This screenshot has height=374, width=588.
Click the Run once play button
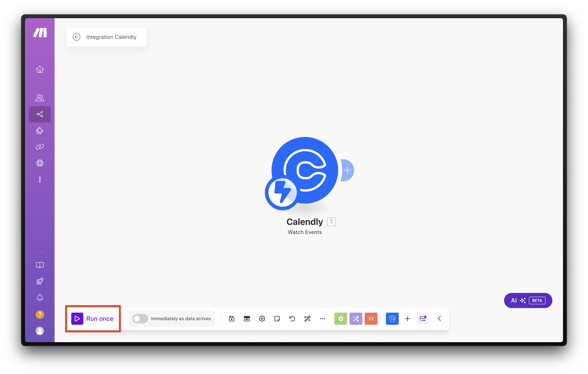coord(77,318)
